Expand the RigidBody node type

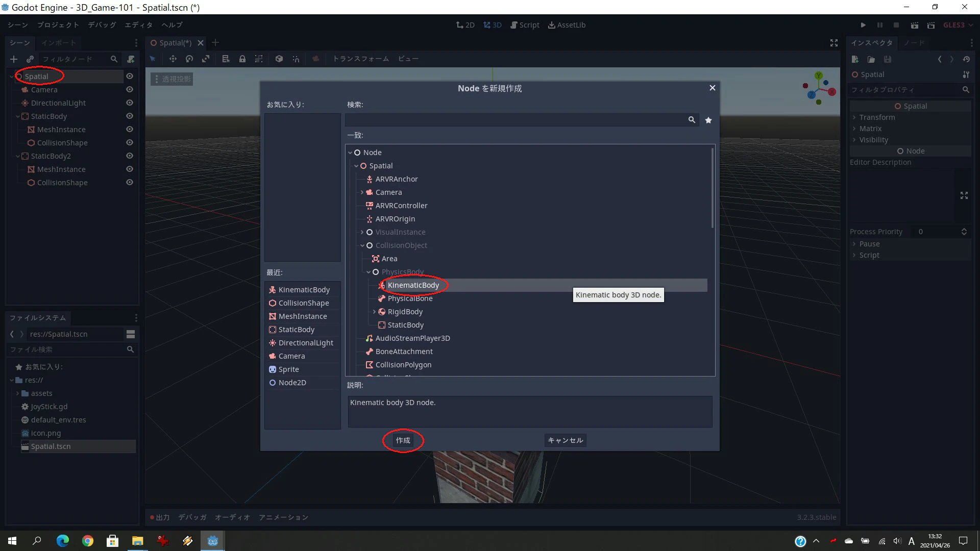tap(375, 312)
